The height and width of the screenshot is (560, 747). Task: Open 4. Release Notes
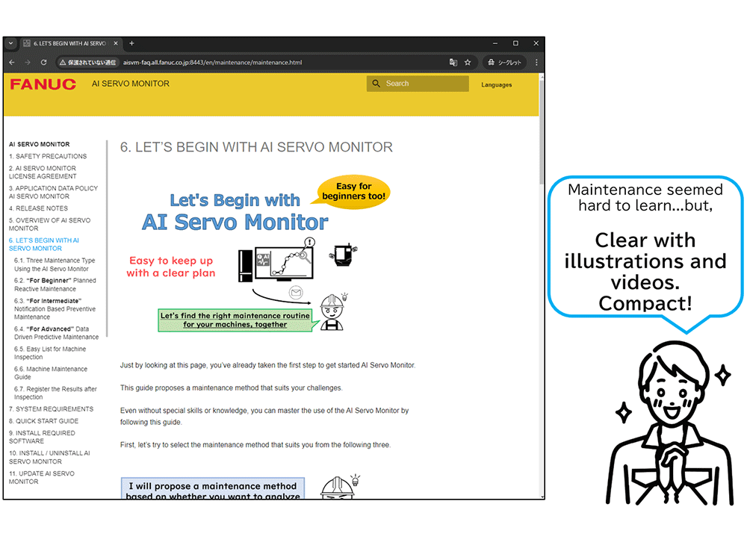tap(38, 208)
